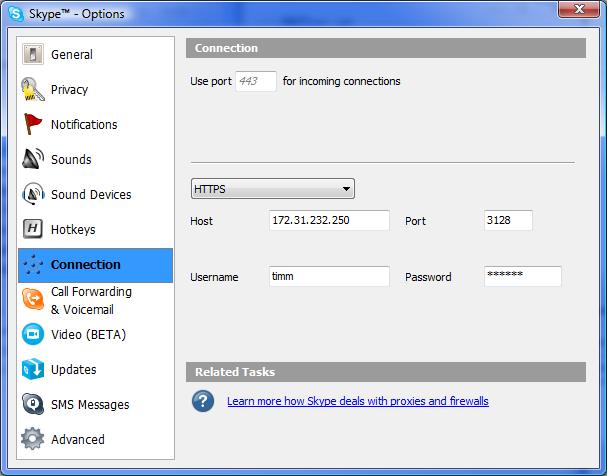608x476 pixels.
Task: Close the Skype Options window
Action: tap(579, 9)
